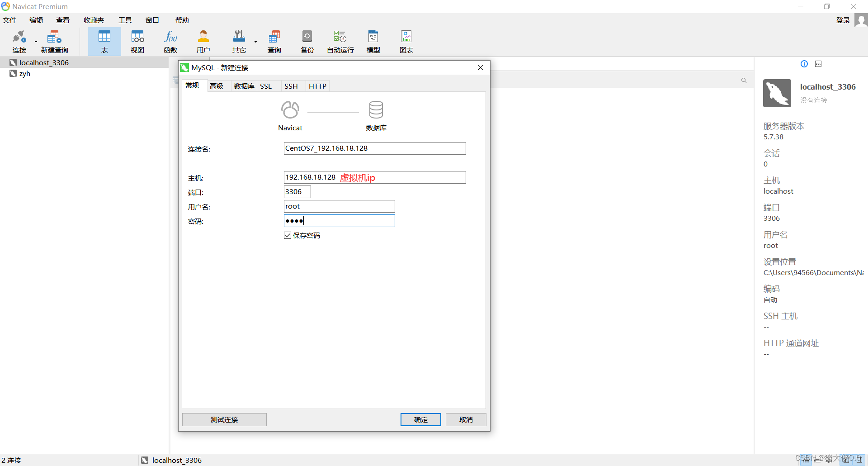Open the User (用户) toolbar icon

(x=203, y=42)
